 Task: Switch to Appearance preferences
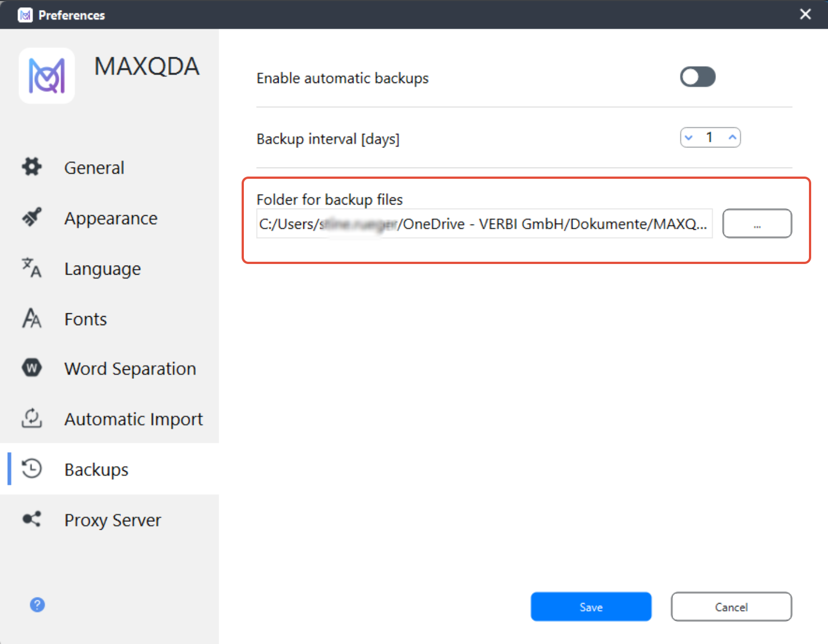(x=109, y=217)
